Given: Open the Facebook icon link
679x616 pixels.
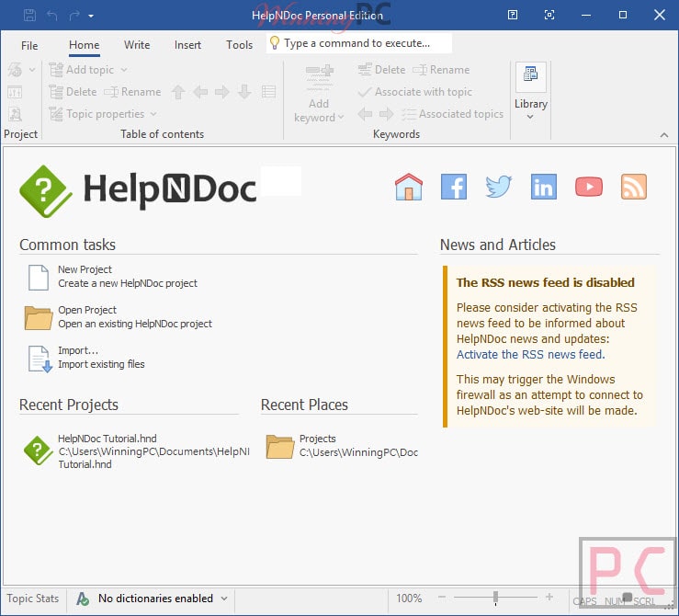Looking at the screenshot, I should [453, 187].
